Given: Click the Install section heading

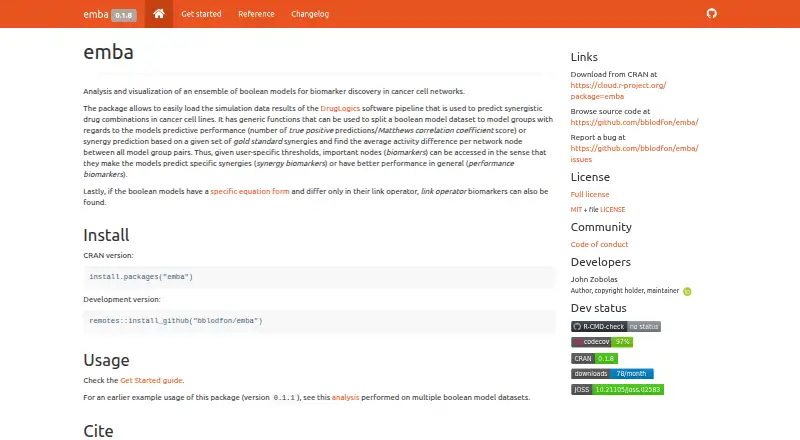Looking at the screenshot, I should 106,235.
